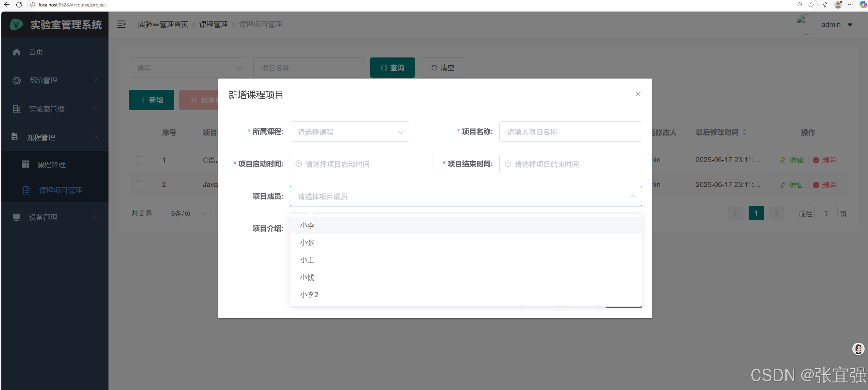Click the 项目名称 input field in dialog

570,132
